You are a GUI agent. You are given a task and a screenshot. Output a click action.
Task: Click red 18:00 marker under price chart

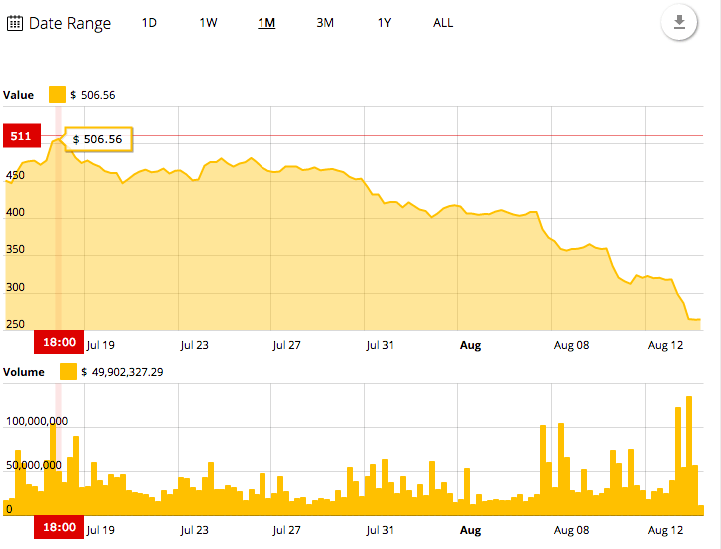[57, 342]
